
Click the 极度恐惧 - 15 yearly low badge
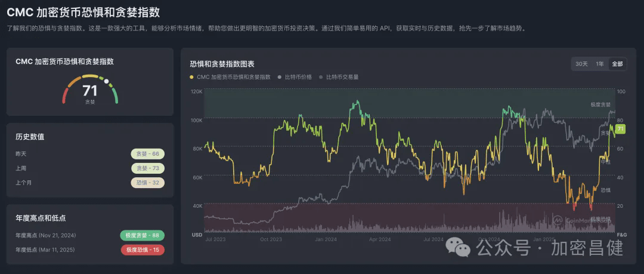pyautogui.click(x=142, y=250)
